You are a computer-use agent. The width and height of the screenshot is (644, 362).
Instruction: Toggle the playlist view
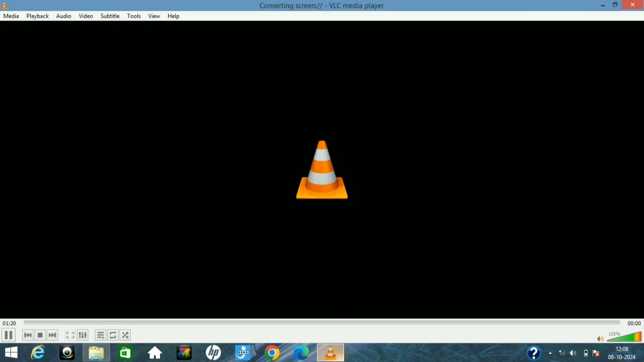tap(101, 335)
